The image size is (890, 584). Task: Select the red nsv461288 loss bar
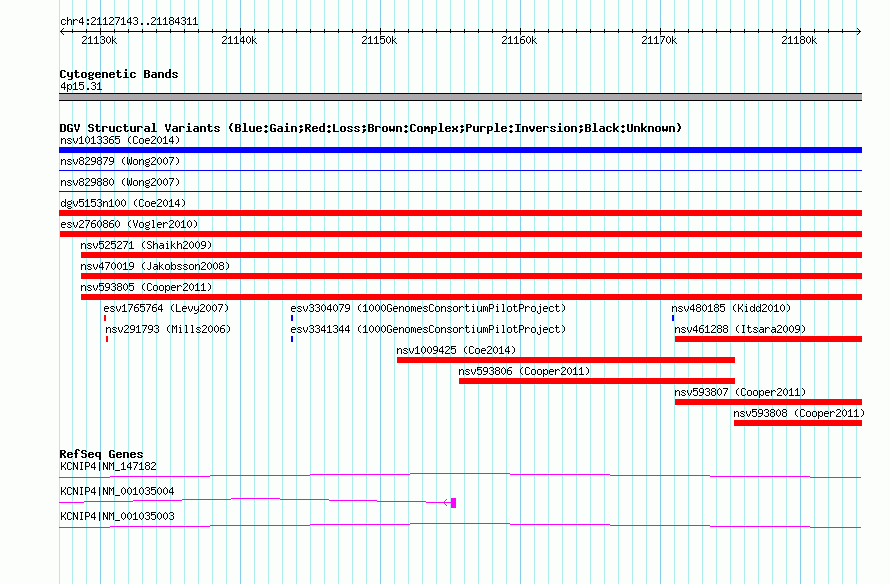coord(769,339)
